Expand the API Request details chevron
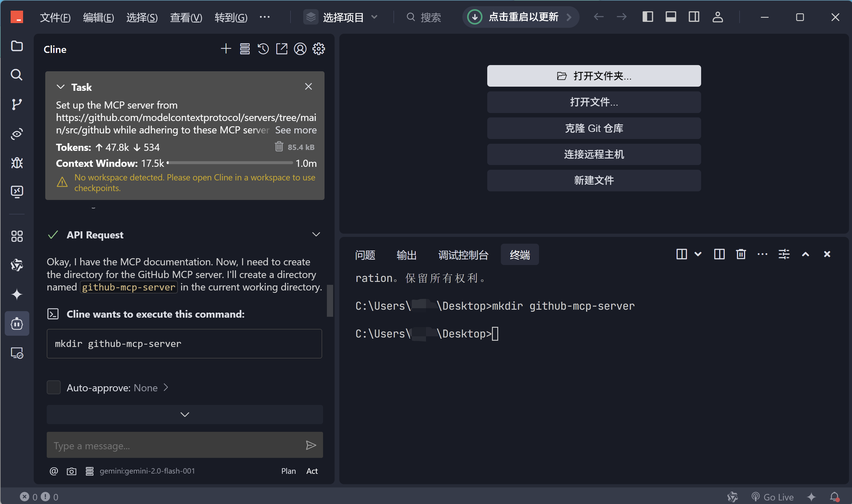Viewport: 852px width, 504px height. (316, 235)
